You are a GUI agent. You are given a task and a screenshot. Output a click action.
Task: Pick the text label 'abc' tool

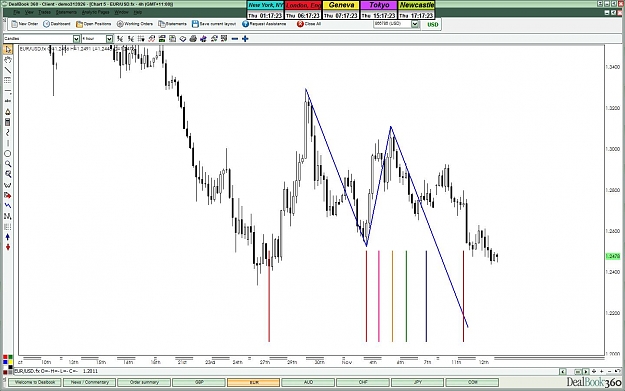coord(8,101)
